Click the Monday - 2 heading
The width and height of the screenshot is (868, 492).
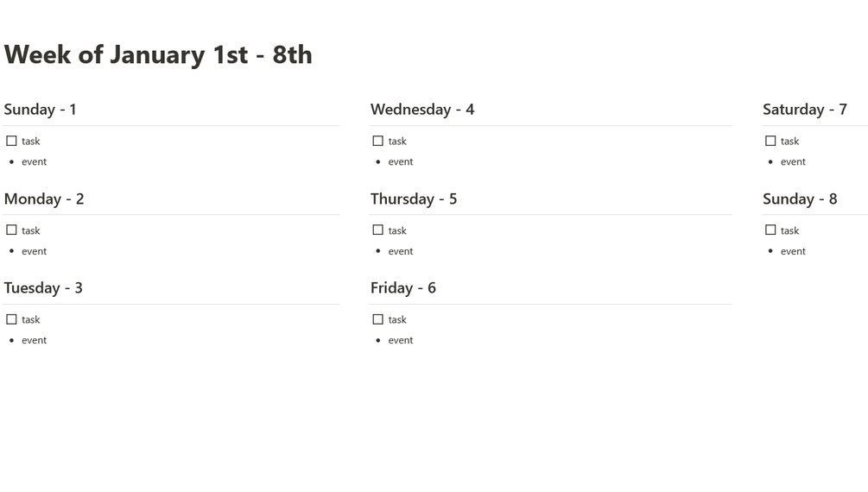point(44,199)
